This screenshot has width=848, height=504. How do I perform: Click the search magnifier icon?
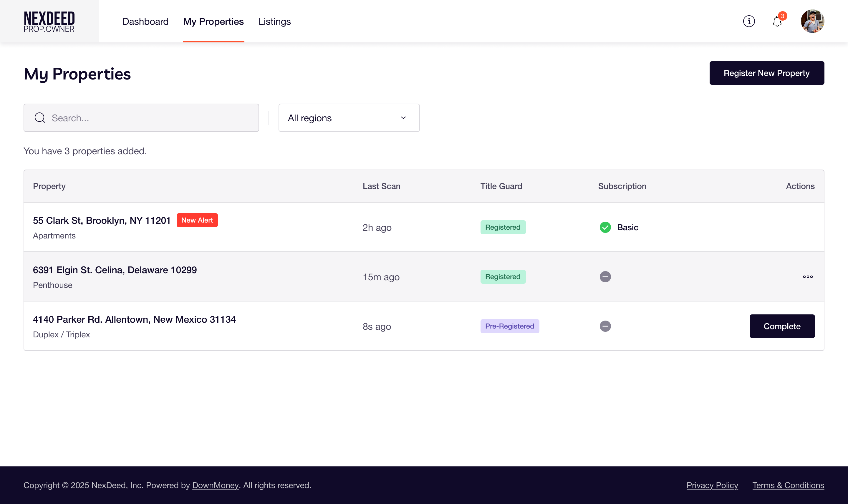(40, 118)
